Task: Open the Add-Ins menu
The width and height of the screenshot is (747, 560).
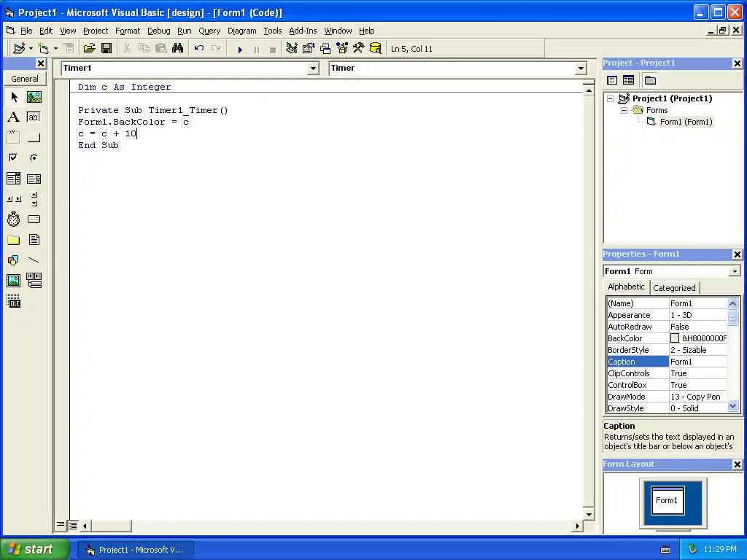Action: [x=303, y=31]
